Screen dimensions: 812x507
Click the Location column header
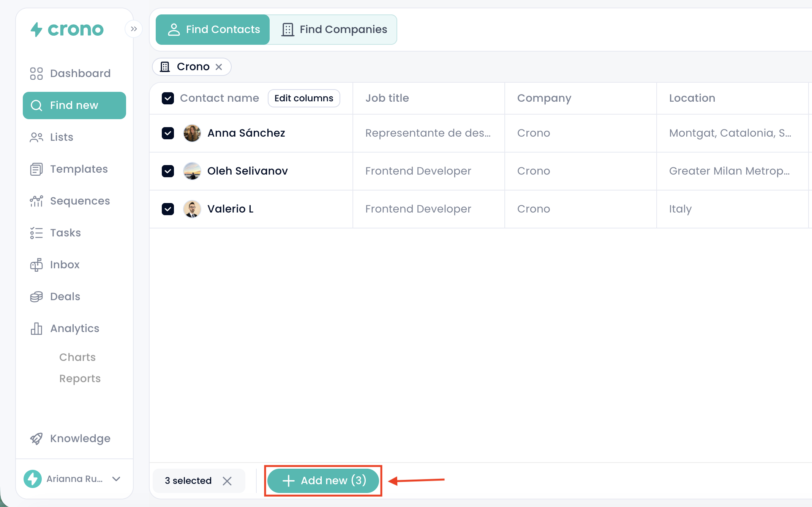click(692, 98)
